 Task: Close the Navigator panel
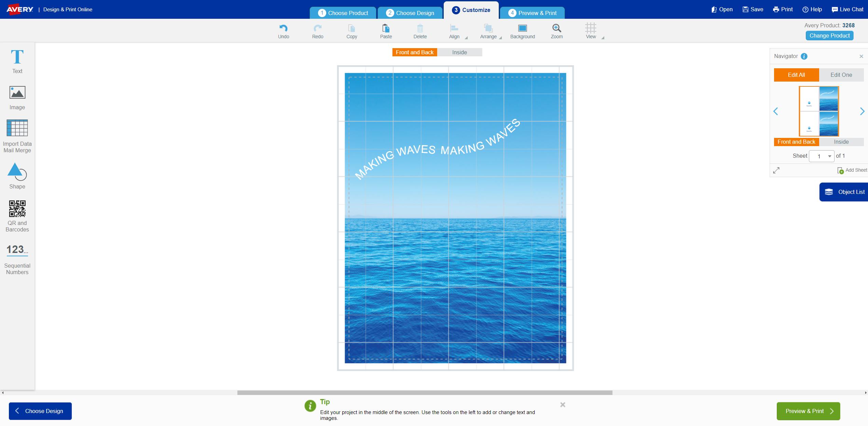click(861, 56)
